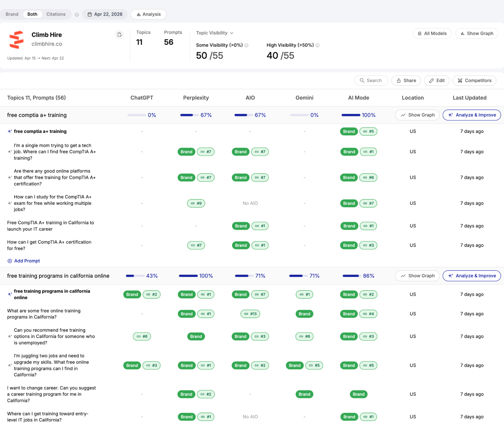This screenshot has height=428, width=504.
Task: Click prompt 'What are some free online training programs in California?'
Action: 44,314
